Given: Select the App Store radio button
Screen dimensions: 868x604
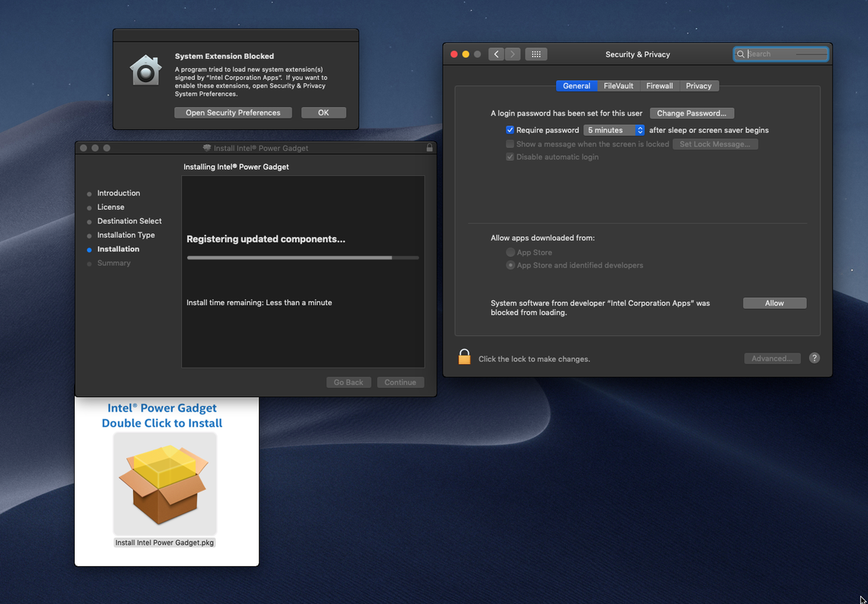Looking at the screenshot, I should (511, 252).
